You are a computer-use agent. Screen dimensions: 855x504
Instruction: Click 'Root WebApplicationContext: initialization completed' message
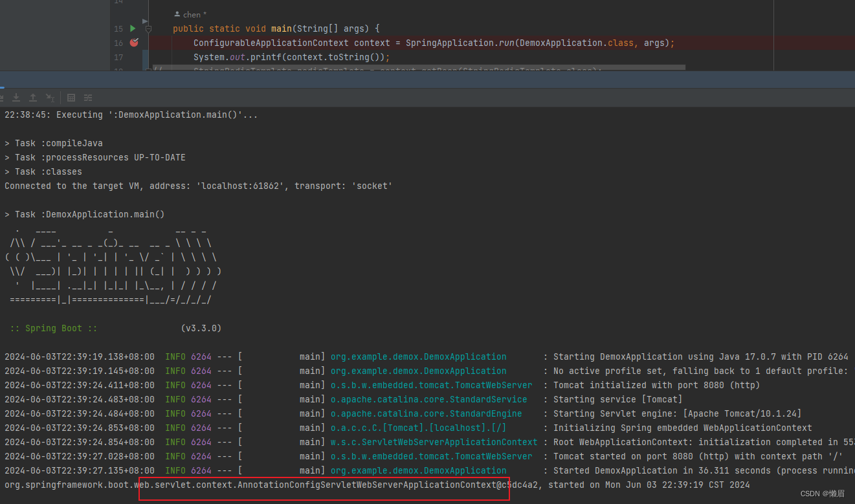(x=704, y=442)
